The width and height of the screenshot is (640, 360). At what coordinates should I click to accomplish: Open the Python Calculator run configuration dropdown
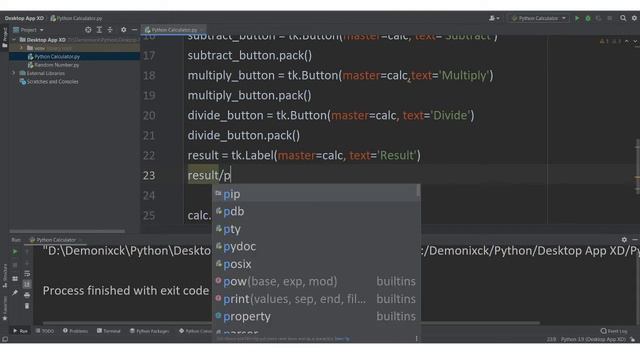coord(538,18)
